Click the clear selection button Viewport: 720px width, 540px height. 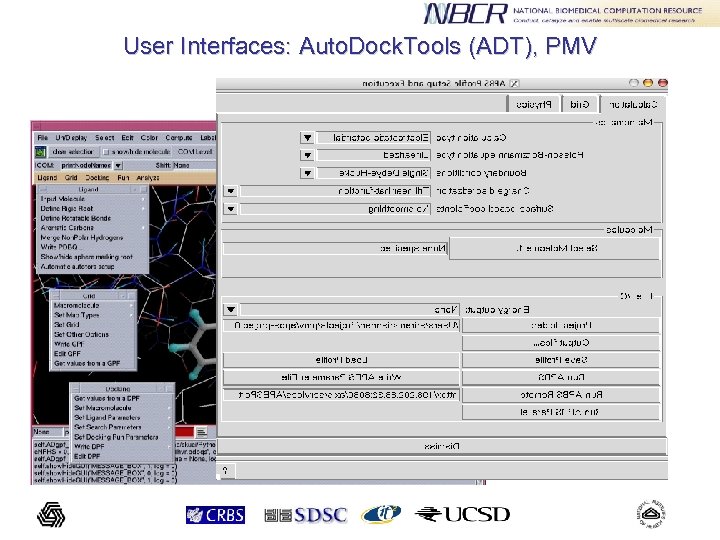(73, 152)
